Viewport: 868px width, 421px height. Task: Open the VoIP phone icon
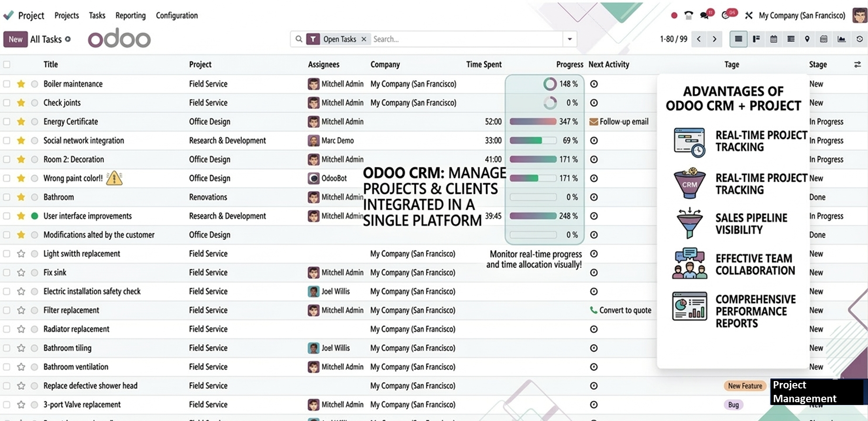(688, 15)
